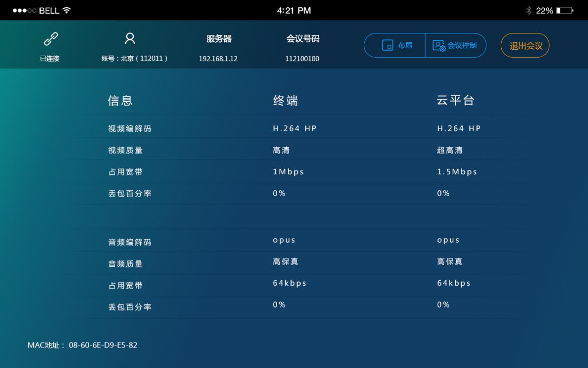Open the 会议控制 meeting control panel
The width and height of the screenshot is (588, 368).
coord(455,46)
